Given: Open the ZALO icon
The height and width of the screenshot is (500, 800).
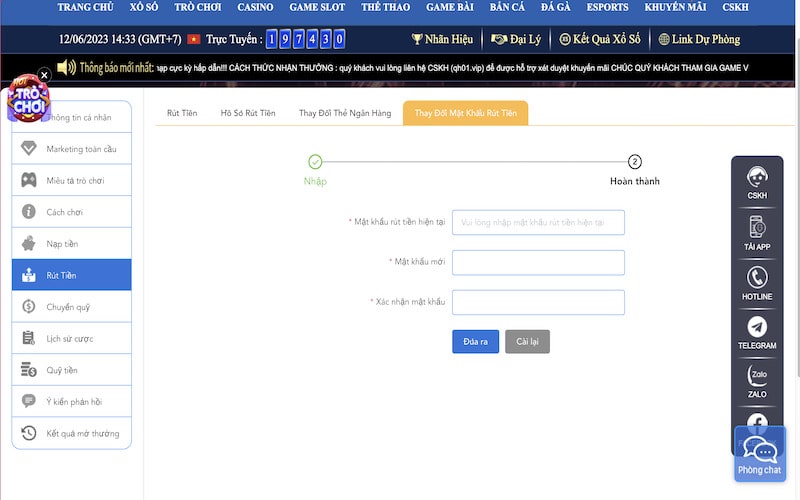Looking at the screenshot, I should 757,376.
